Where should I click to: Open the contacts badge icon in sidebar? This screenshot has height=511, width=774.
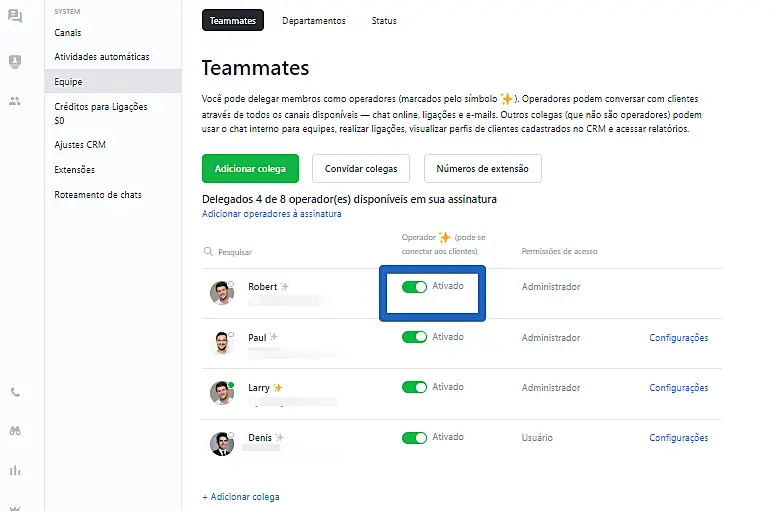tap(14, 62)
